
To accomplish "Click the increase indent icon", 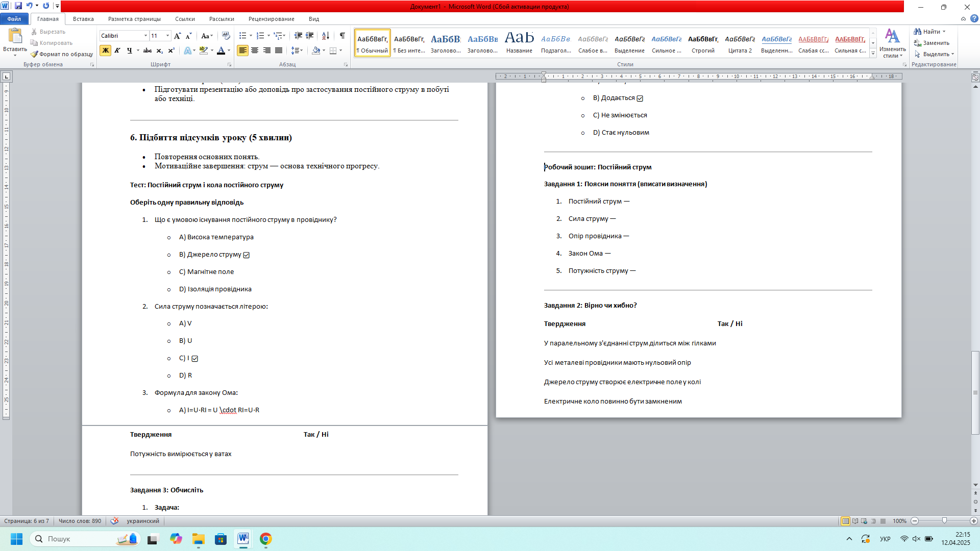I will tap(310, 36).
